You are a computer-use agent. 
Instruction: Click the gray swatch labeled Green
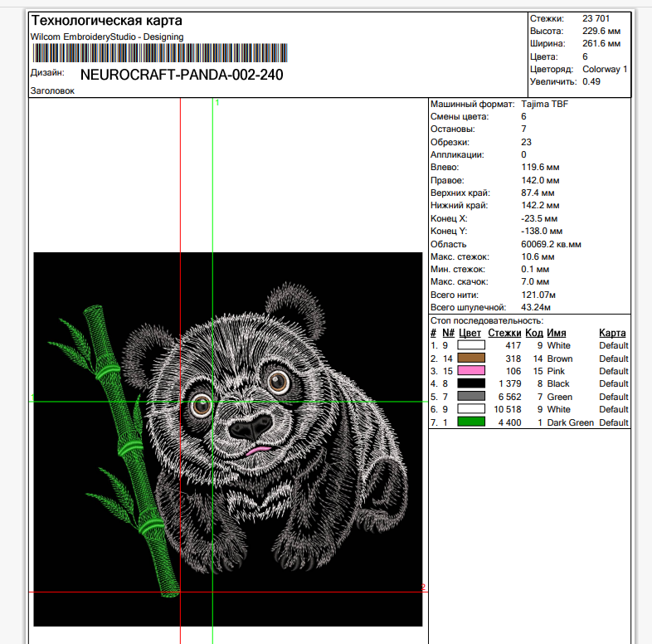(470, 397)
